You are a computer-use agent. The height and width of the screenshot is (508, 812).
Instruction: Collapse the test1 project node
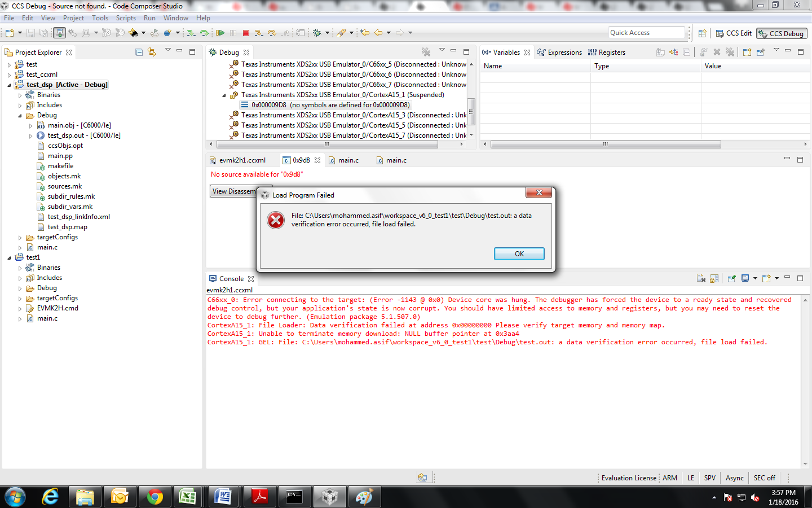pos(9,258)
